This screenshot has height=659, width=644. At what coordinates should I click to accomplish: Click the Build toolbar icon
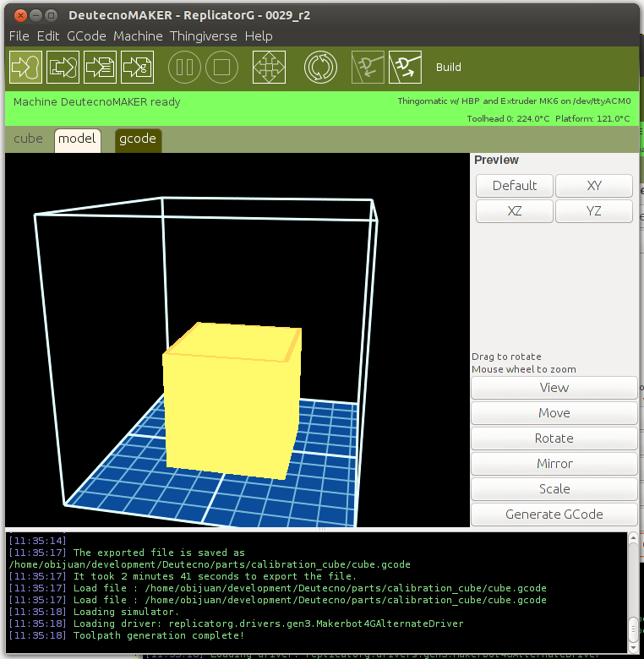[x=25, y=68]
